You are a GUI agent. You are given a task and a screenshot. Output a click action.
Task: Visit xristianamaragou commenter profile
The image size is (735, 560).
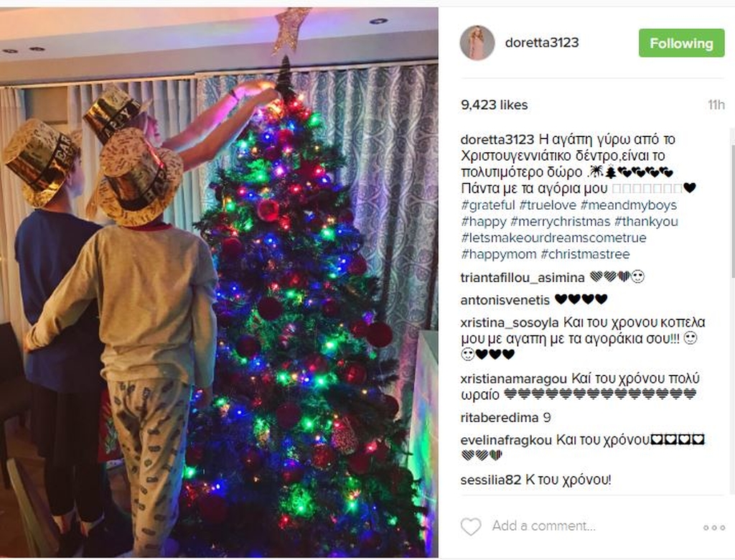tap(514, 378)
